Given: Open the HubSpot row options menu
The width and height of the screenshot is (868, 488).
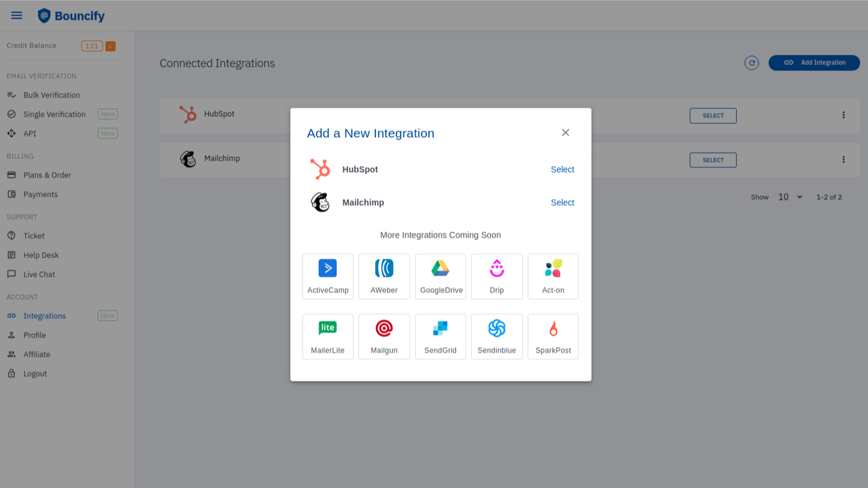Looking at the screenshot, I should click(x=844, y=115).
